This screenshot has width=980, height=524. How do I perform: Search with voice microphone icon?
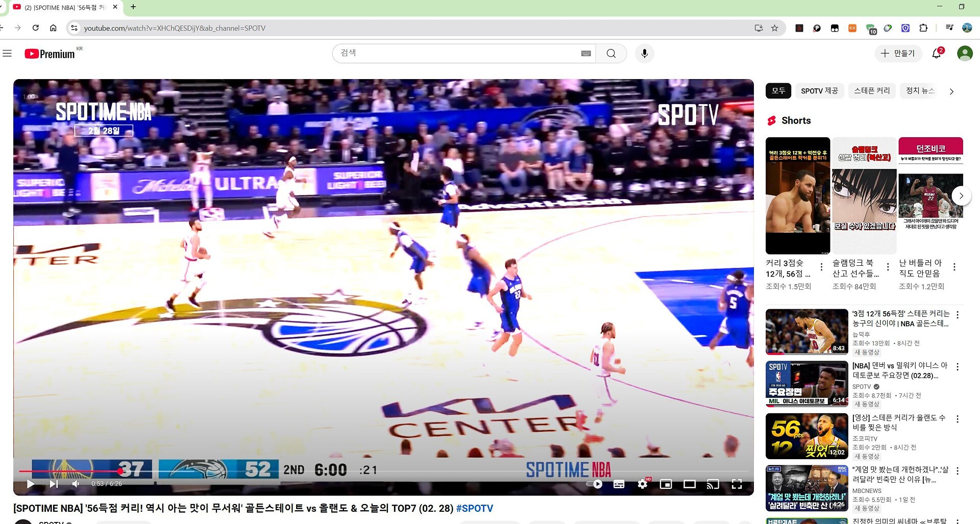[645, 54]
